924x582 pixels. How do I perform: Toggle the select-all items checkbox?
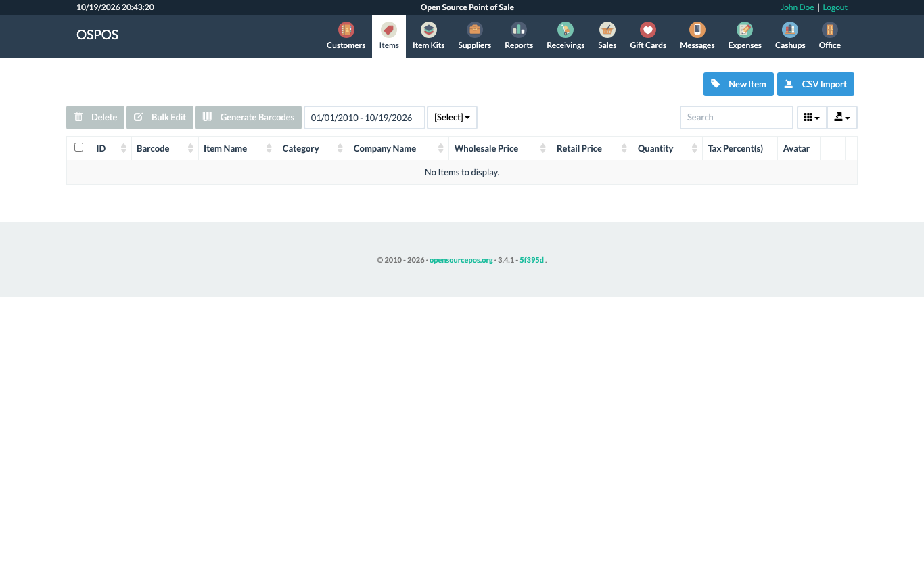tap(78, 148)
